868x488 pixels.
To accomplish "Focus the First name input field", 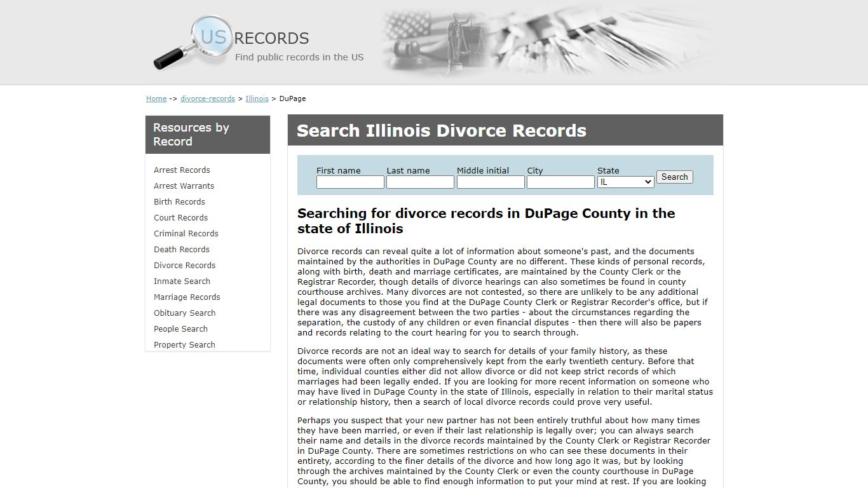I will pos(350,182).
